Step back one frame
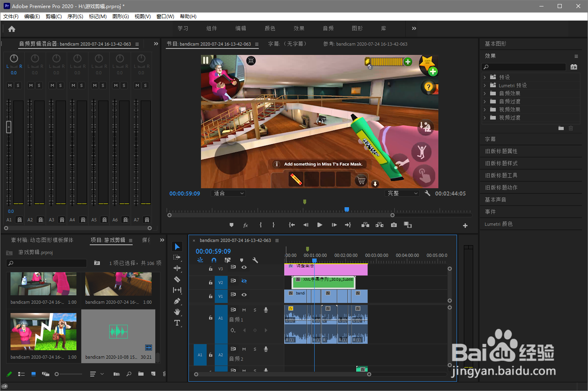The width and height of the screenshot is (588, 391). (306, 225)
